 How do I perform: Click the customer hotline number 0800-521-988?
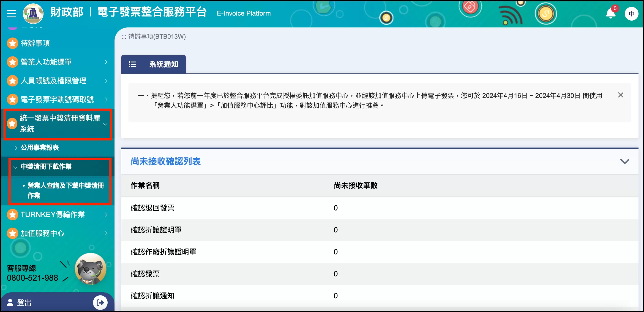point(33,278)
